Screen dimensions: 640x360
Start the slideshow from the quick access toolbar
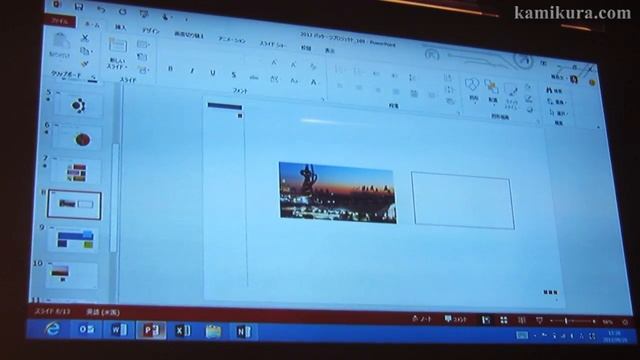(144, 14)
